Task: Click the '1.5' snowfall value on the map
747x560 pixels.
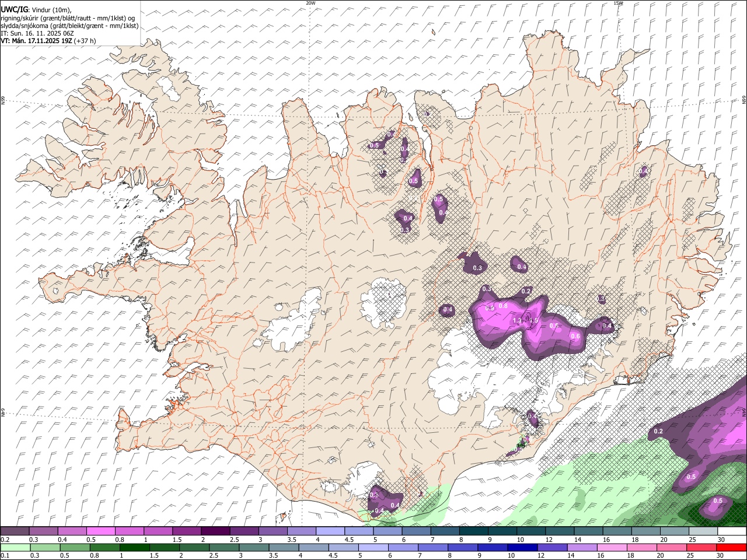Action: click(533, 320)
